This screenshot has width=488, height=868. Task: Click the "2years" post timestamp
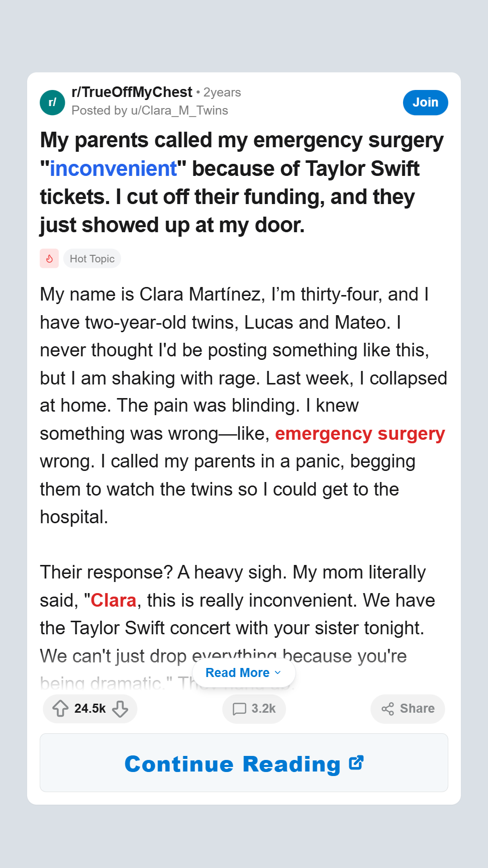point(222,92)
